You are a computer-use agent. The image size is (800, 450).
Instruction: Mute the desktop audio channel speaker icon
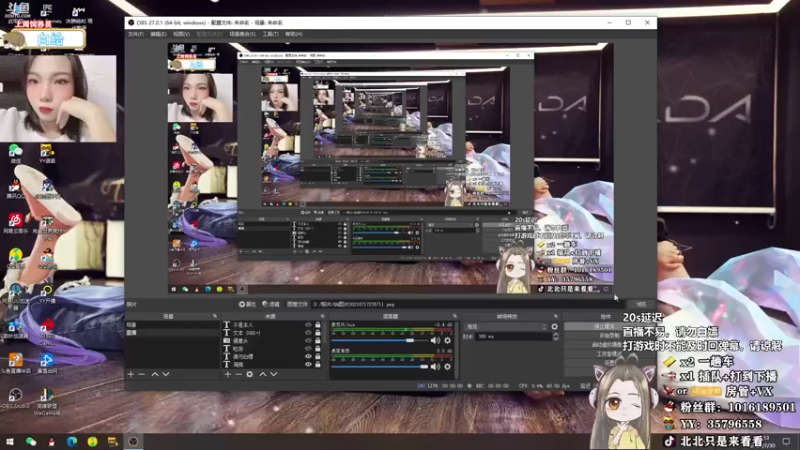435,367
